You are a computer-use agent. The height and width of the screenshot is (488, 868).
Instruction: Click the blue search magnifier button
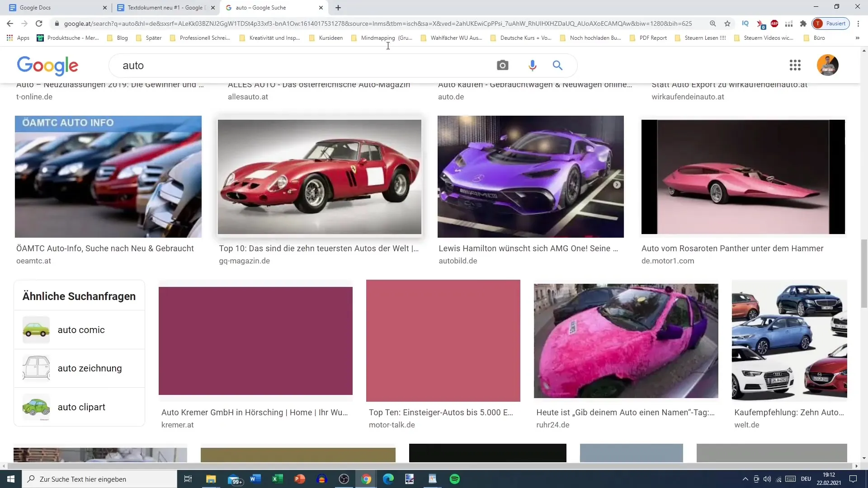557,66
